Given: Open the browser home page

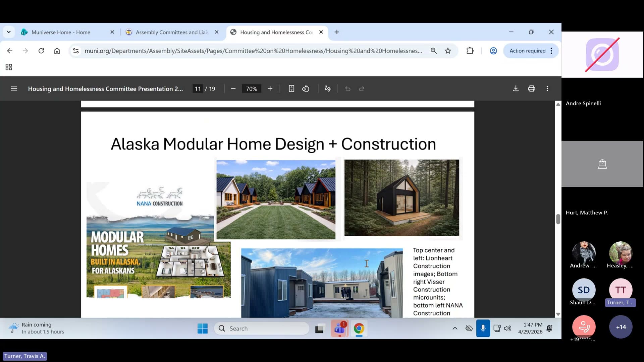Looking at the screenshot, I should pyautogui.click(x=57, y=51).
